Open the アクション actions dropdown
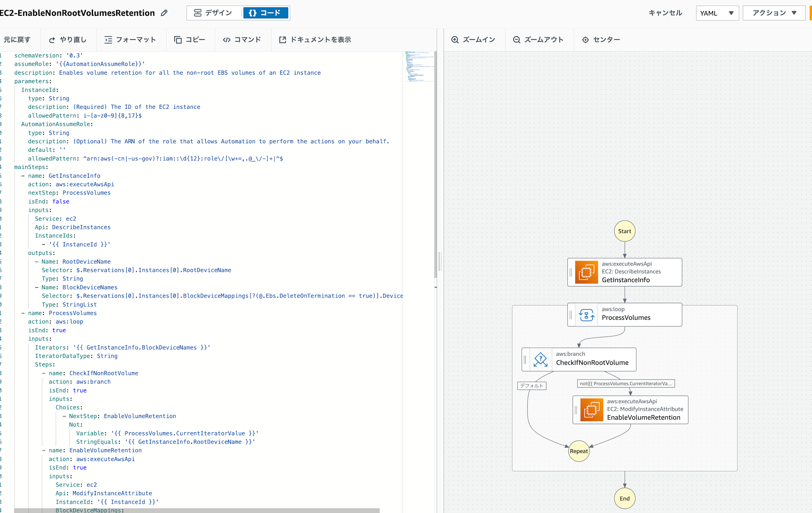The width and height of the screenshot is (812, 513). [x=774, y=13]
